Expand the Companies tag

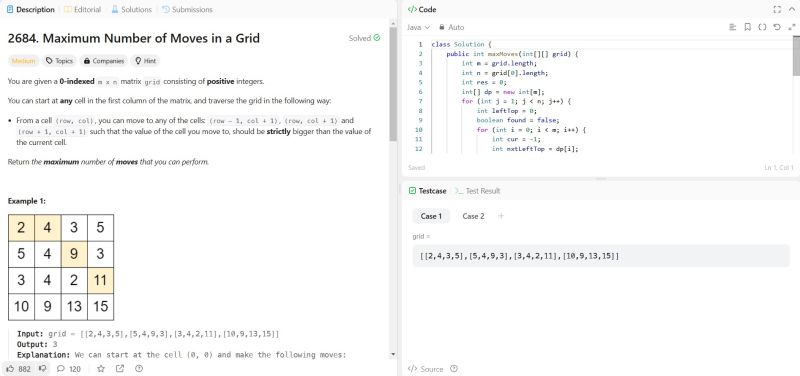click(x=104, y=61)
